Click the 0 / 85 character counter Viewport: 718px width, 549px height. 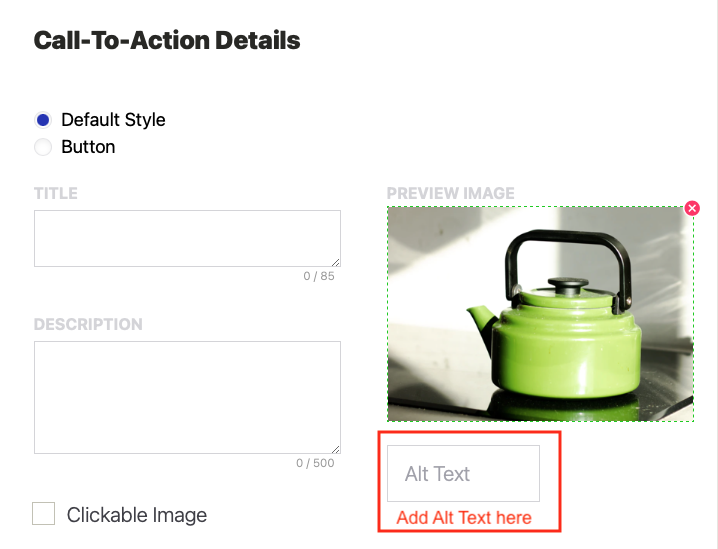pos(319,276)
